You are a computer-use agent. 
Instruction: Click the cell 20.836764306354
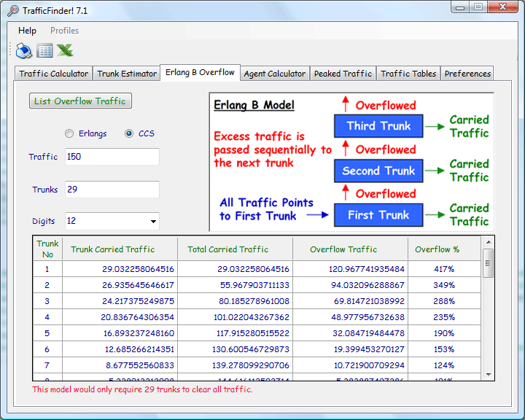click(x=120, y=317)
